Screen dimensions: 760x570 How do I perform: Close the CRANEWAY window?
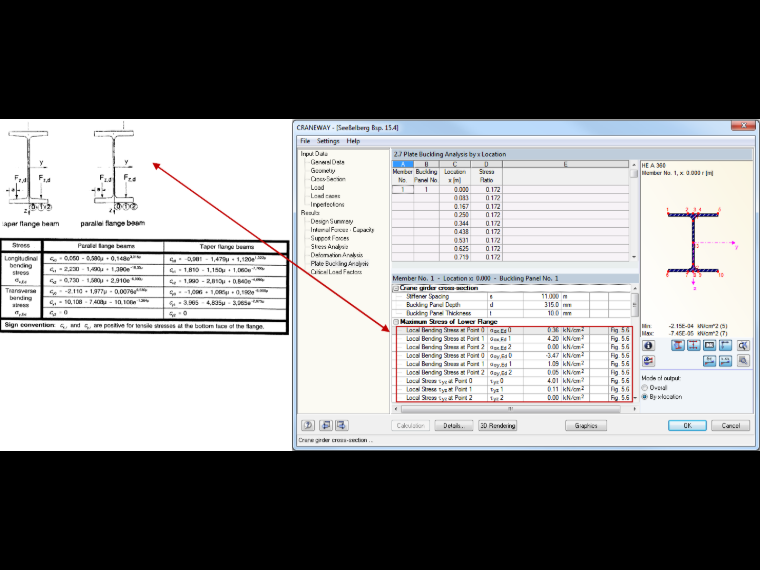coord(744,126)
